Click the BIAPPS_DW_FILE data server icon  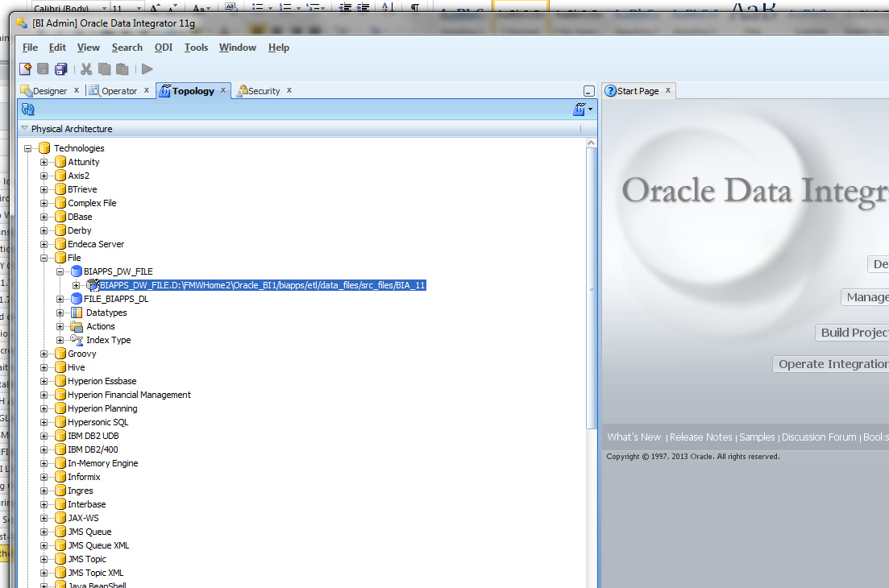coord(77,271)
